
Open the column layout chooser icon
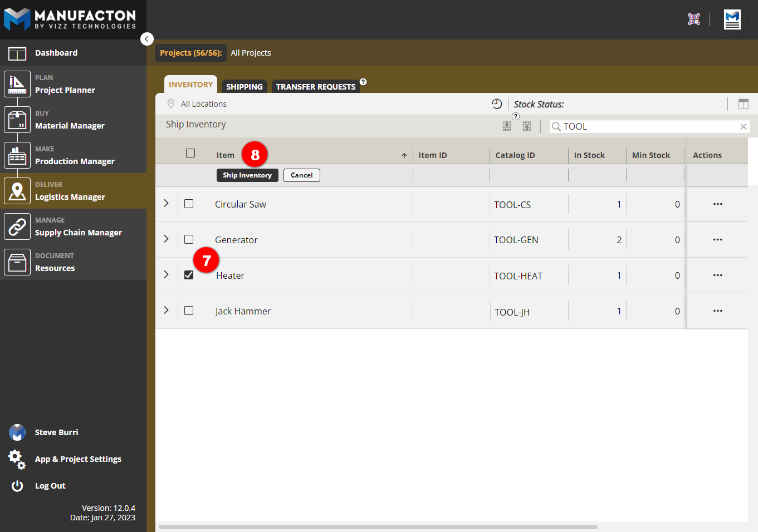(744, 104)
